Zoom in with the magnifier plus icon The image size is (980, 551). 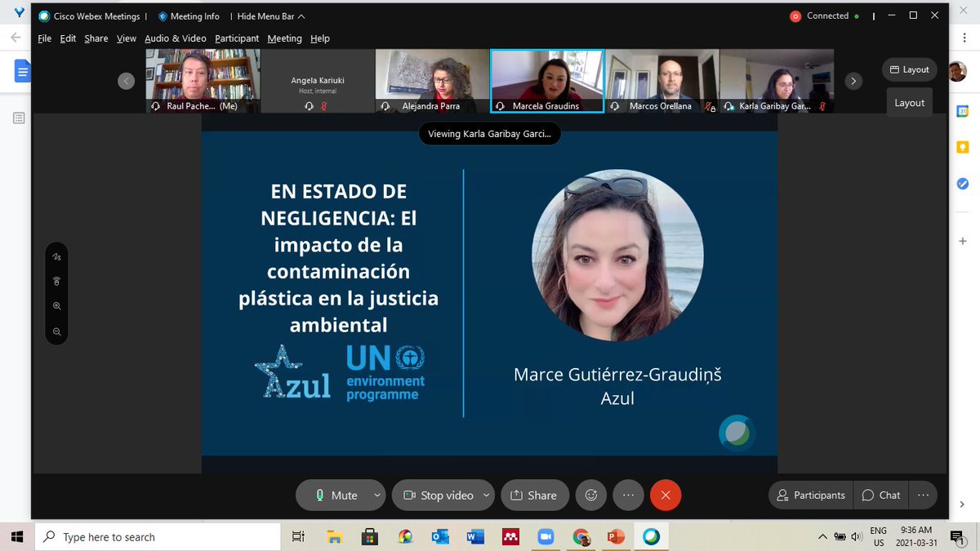pyautogui.click(x=57, y=306)
